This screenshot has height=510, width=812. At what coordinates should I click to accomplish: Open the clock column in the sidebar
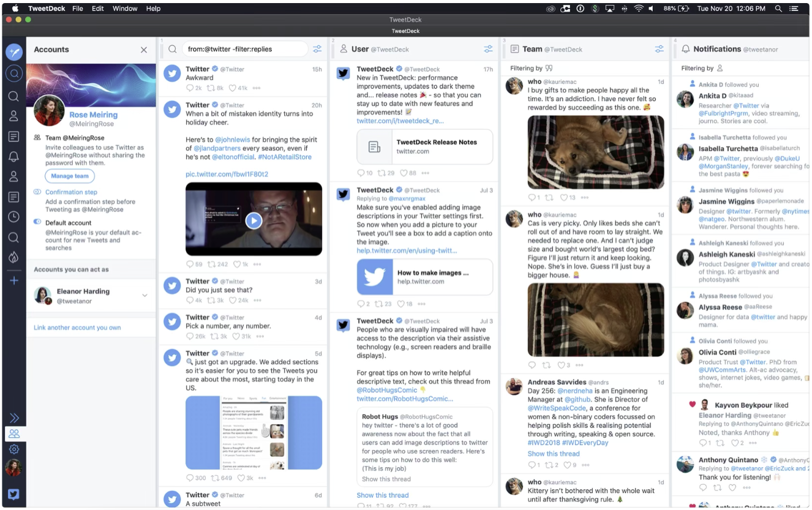coord(13,217)
